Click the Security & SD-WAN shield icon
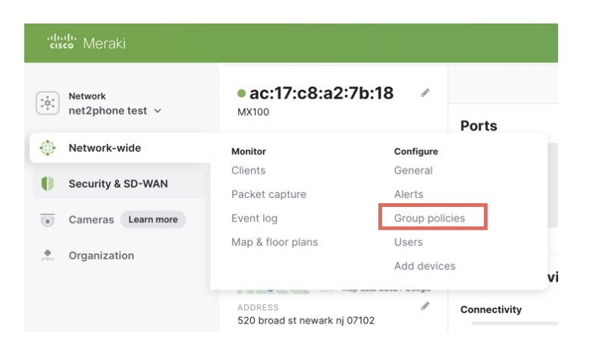Screen dimensions: 596x364 (48, 184)
